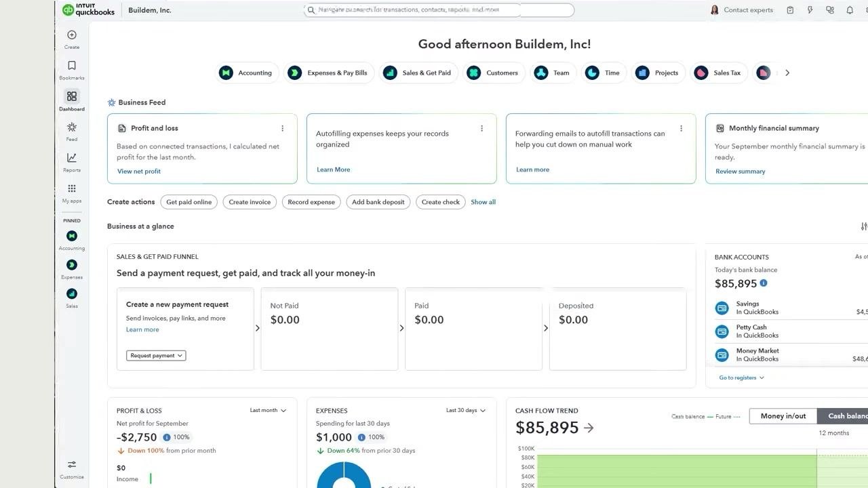Open Contact experts in header

741,10
